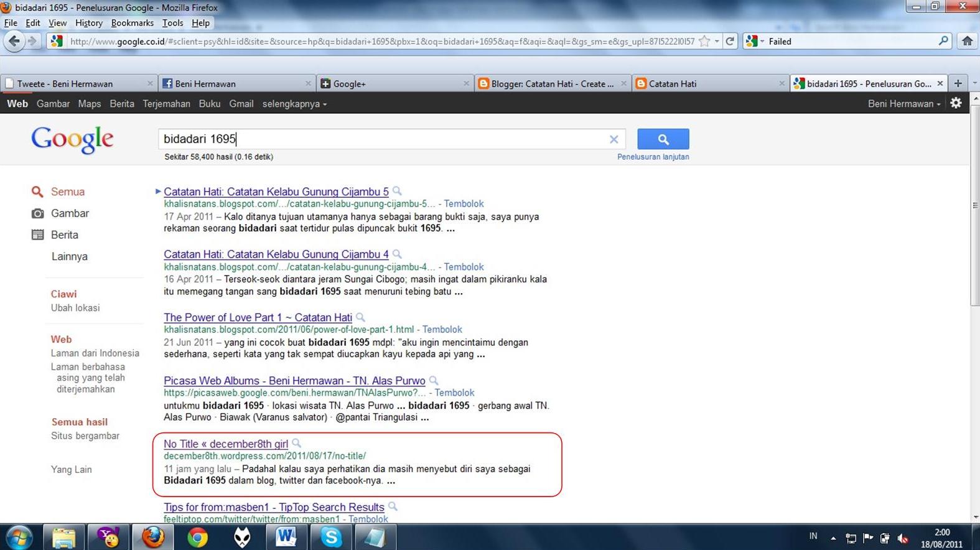Close the bidadari 1695 tab
This screenshot has width=980, height=550.
(940, 83)
